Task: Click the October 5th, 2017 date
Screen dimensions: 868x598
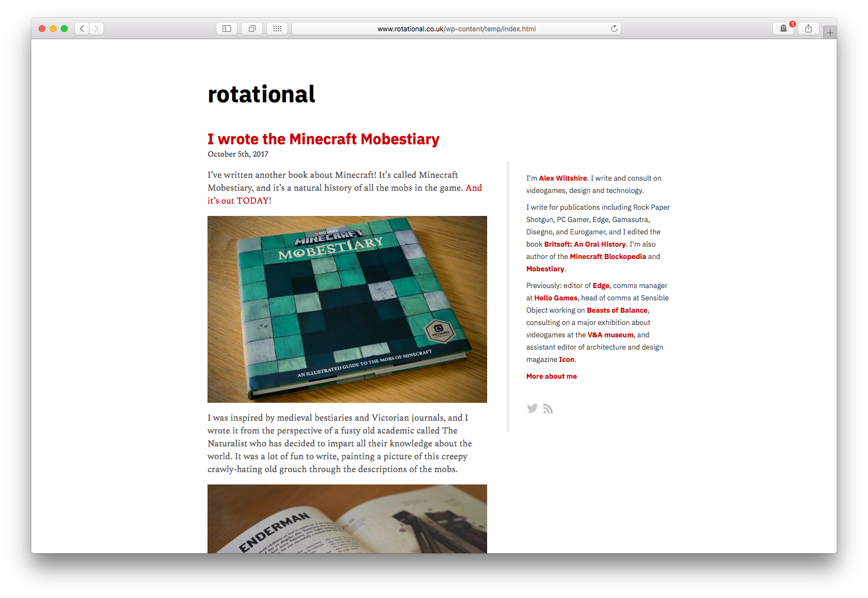Action: [x=238, y=154]
